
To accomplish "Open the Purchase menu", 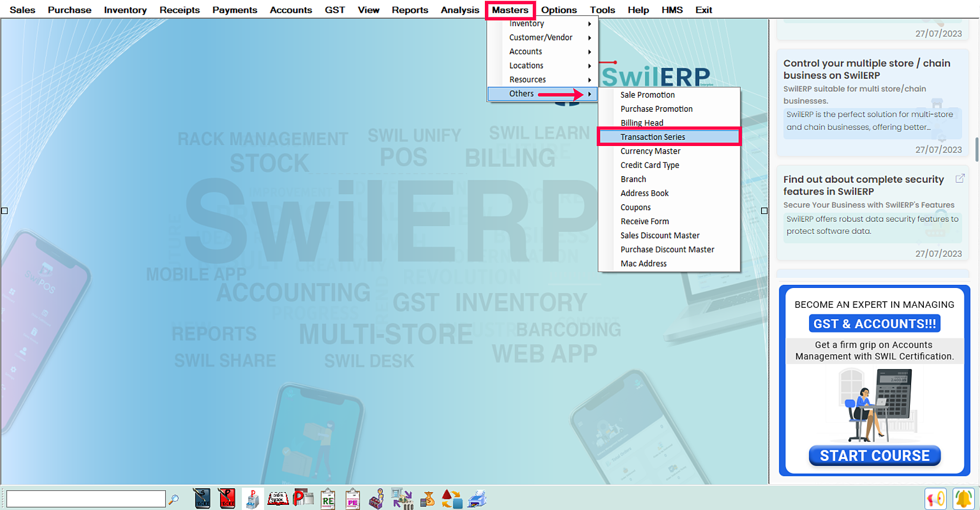I will click(69, 10).
